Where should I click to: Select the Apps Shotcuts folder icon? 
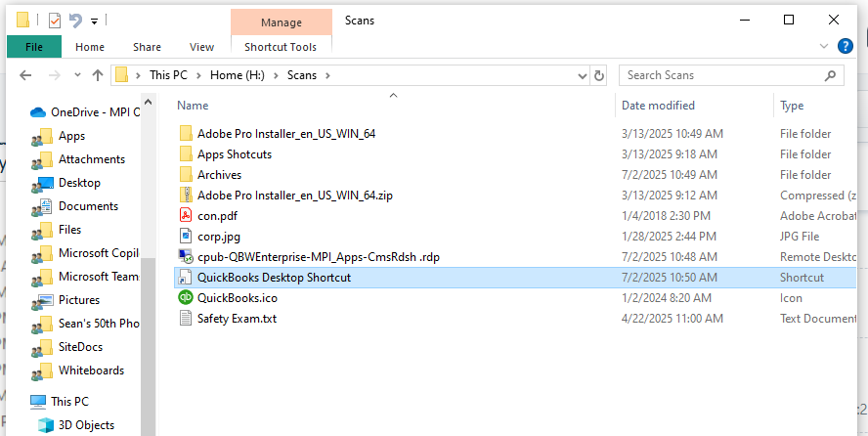tap(186, 153)
